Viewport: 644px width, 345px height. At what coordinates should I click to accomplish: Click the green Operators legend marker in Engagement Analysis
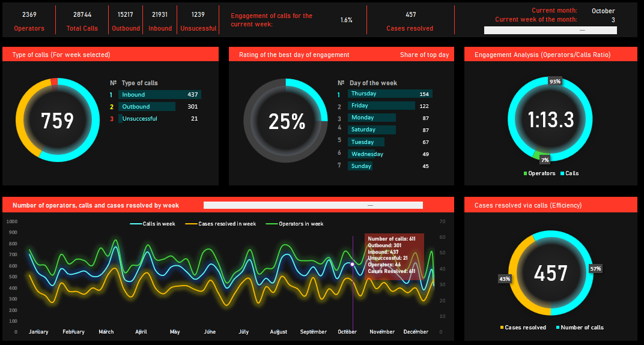(526, 173)
